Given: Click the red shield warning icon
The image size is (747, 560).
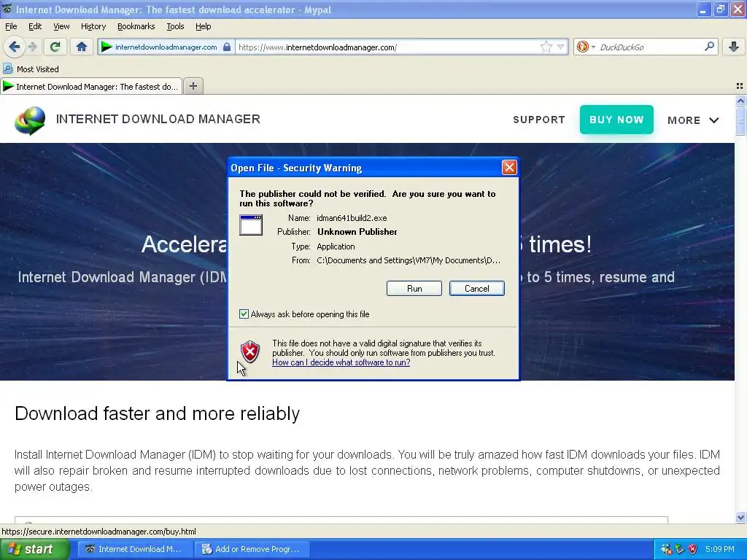Looking at the screenshot, I should (x=250, y=352).
